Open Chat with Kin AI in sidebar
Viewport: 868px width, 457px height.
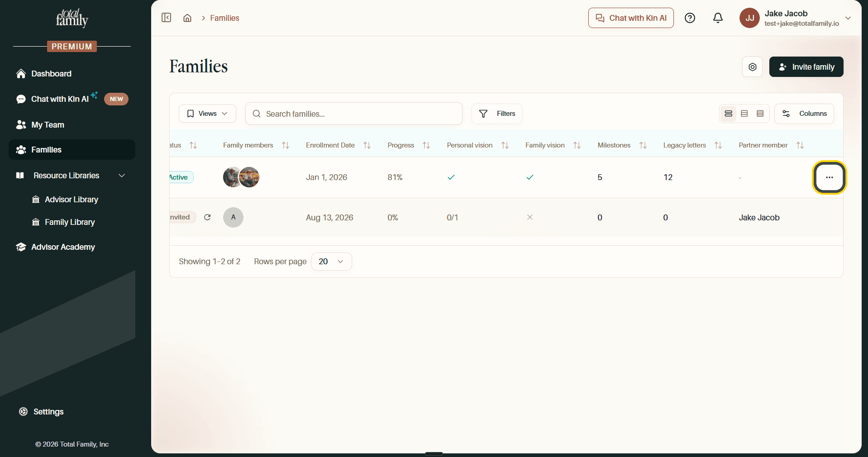[x=72, y=99]
